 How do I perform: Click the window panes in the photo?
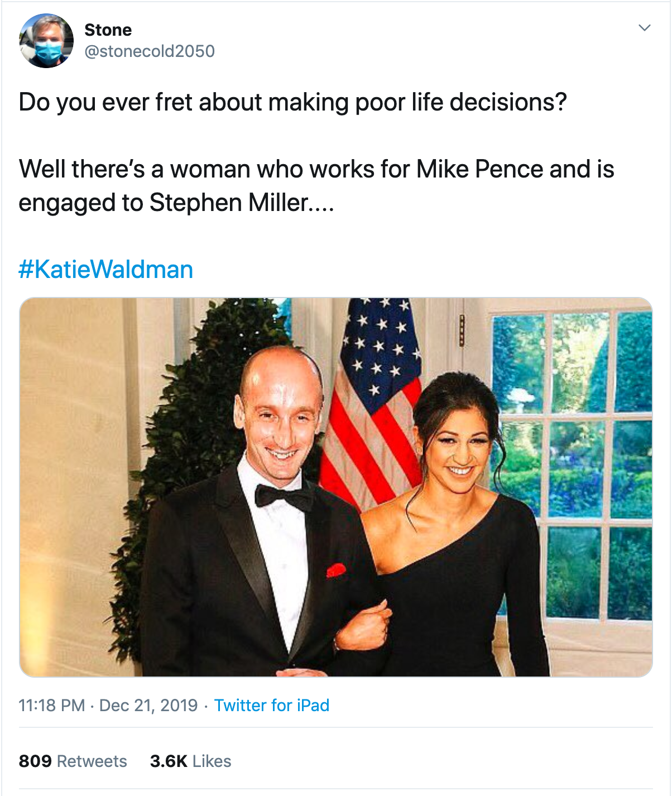click(575, 463)
